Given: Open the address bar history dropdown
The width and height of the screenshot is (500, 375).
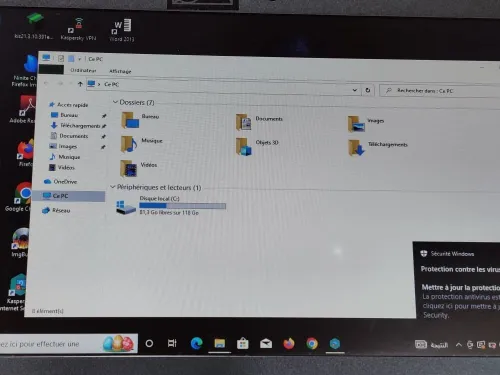Looking at the screenshot, I should click(x=355, y=90).
